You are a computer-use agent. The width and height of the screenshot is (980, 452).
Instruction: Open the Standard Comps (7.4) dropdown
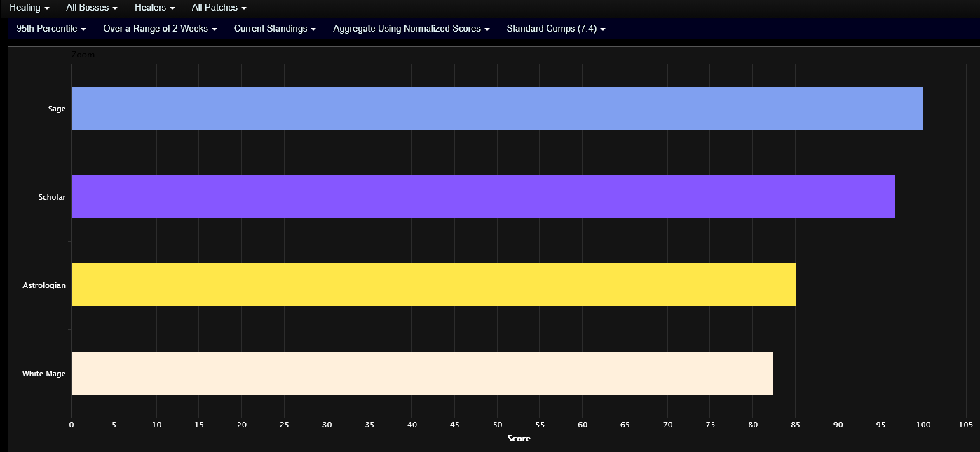pyautogui.click(x=556, y=29)
